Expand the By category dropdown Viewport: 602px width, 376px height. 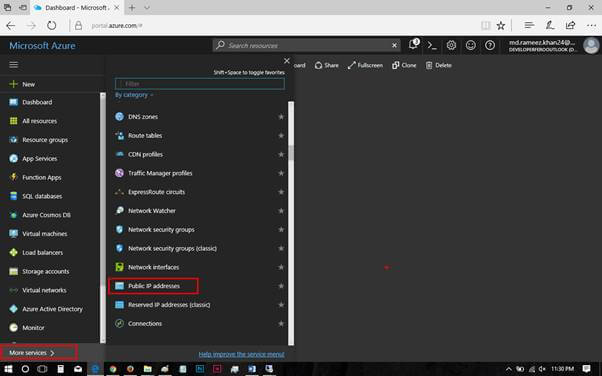pos(134,95)
